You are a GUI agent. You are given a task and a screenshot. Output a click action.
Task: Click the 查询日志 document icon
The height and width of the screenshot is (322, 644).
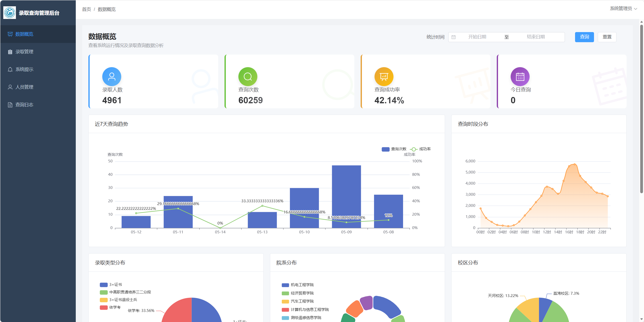point(10,105)
